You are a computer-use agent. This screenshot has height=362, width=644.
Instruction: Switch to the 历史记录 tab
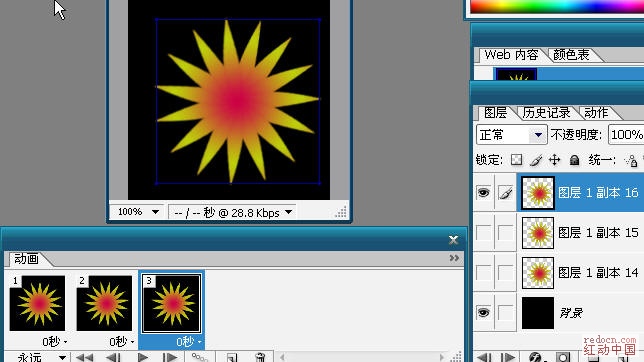546,113
